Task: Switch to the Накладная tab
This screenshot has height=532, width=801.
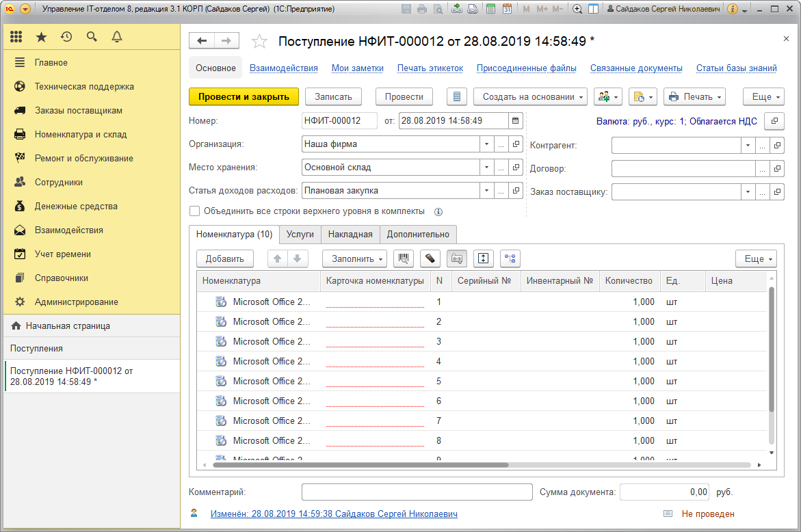Action: coord(350,235)
